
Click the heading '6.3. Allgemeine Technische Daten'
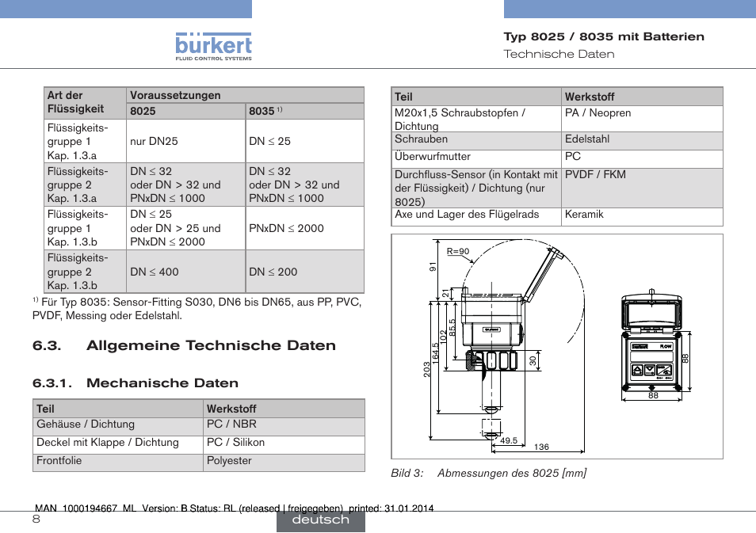click(x=184, y=345)
